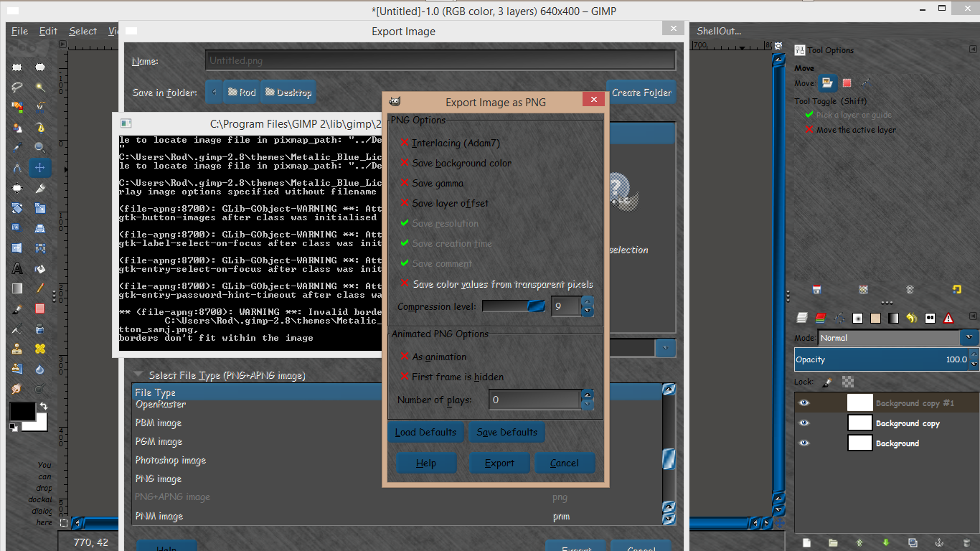Viewport: 980px width, 551px height.
Task: Adjust the Compression level slider
Action: [514, 306]
